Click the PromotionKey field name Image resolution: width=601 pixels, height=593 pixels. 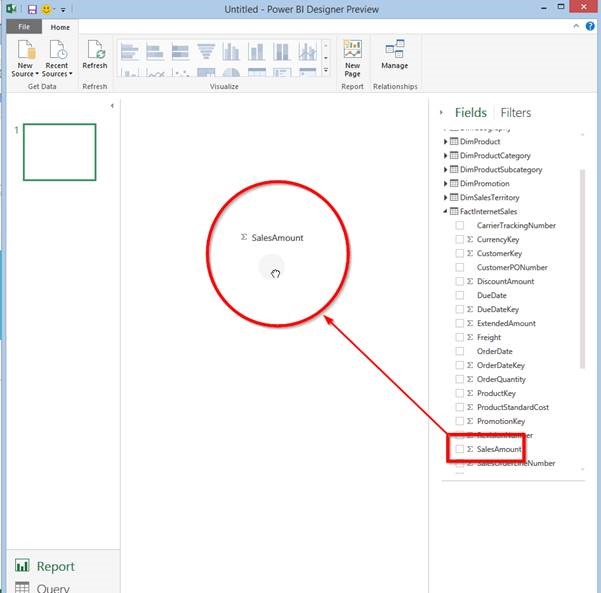pyautogui.click(x=501, y=421)
